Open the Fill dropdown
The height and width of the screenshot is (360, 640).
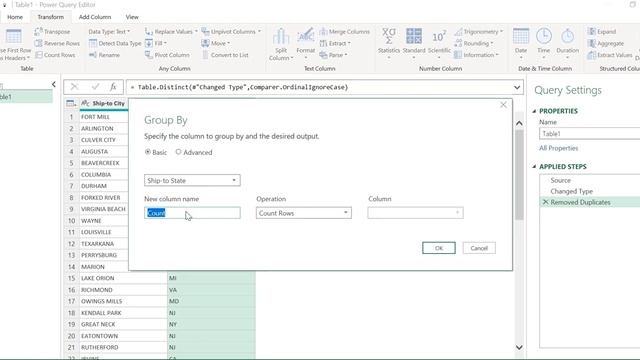(156, 43)
